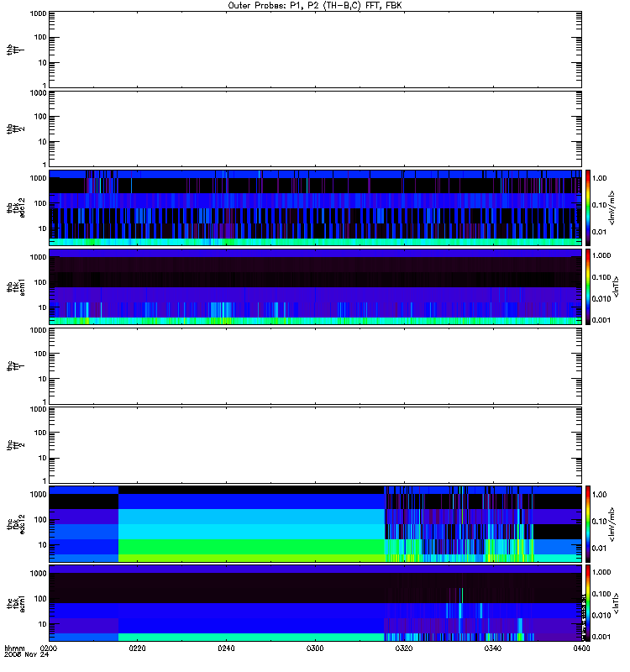Click the '10' y-tick of thc fbk edc12 panel
The image size is (630, 672).
click(x=43, y=545)
